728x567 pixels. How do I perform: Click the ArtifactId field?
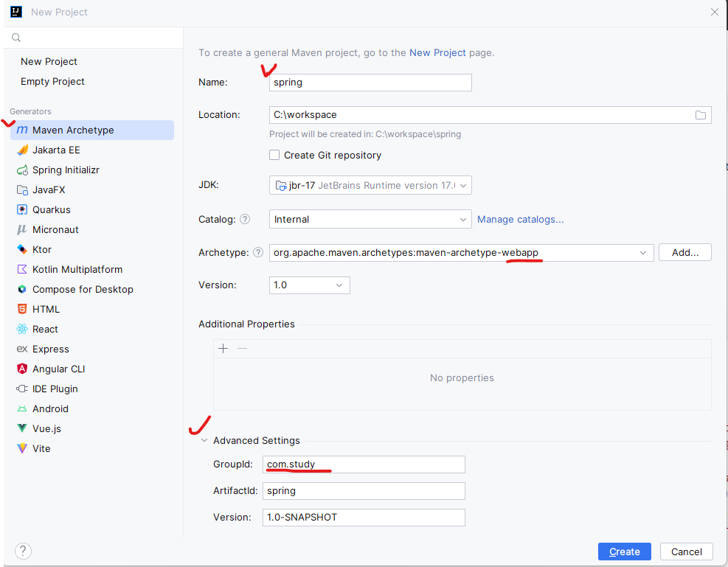pyautogui.click(x=364, y=491)
